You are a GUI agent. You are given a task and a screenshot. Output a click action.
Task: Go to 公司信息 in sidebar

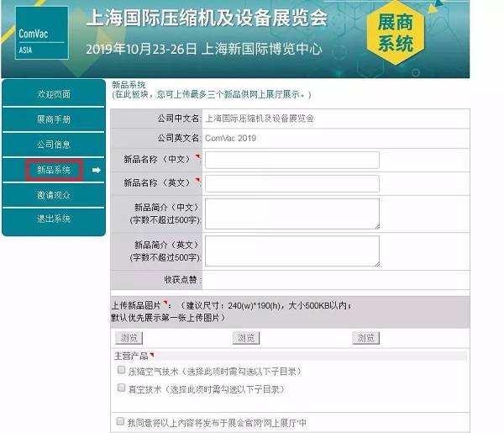coord(54,145)
